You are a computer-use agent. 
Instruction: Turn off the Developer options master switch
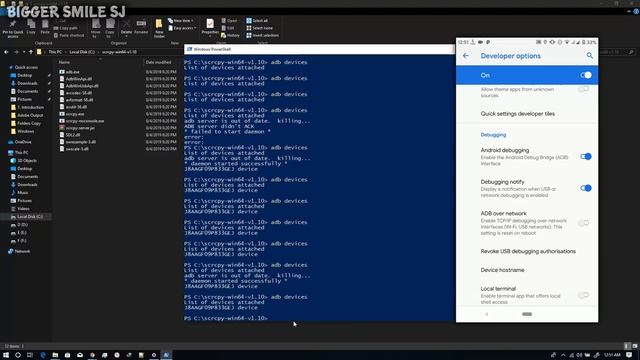(586, 75)
